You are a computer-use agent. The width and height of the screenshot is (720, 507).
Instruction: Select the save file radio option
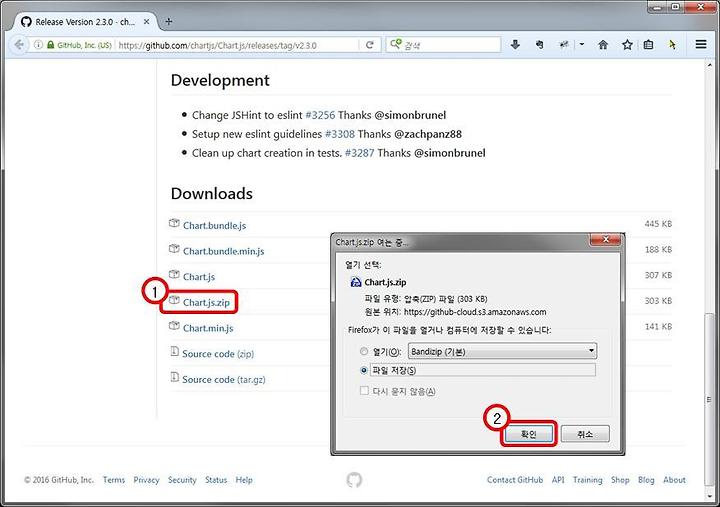coord(364,370)
